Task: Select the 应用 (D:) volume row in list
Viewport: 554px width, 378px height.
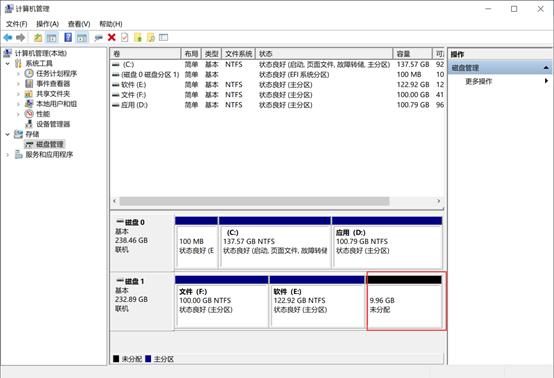Action: point(277,105)
